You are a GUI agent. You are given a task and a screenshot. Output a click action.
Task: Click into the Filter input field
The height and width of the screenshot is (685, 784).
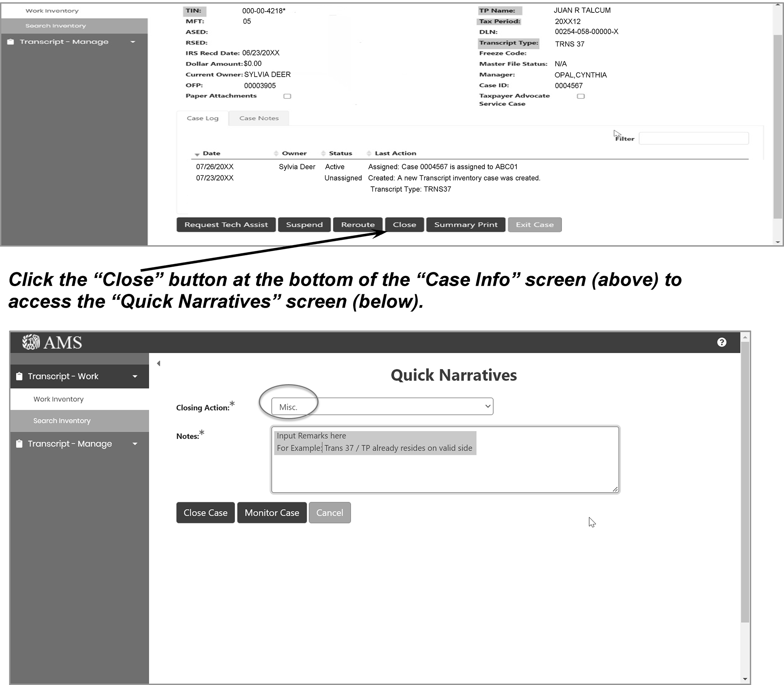(693, 139)
